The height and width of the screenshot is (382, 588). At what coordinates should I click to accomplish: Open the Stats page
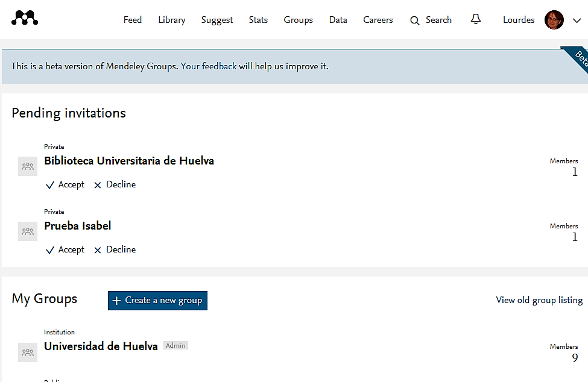pyautogui.click(x=258, y=20)
